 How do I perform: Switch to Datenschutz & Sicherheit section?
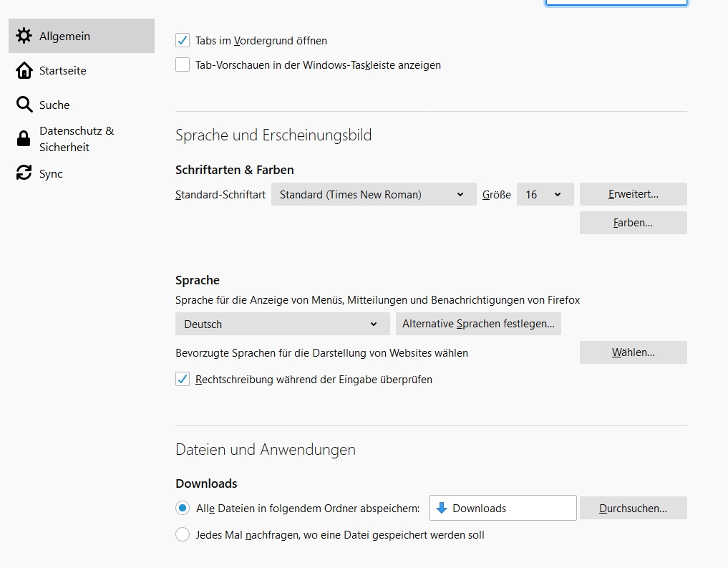77,139
